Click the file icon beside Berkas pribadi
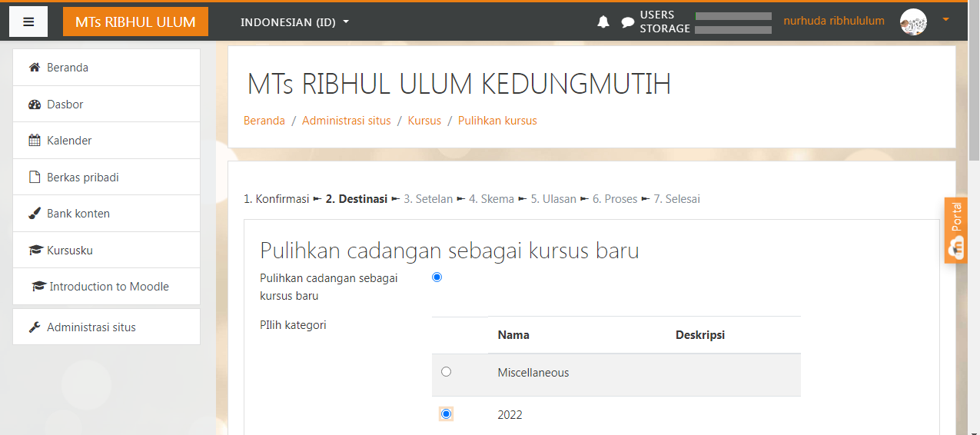980x435 pixels. (35, 178)
